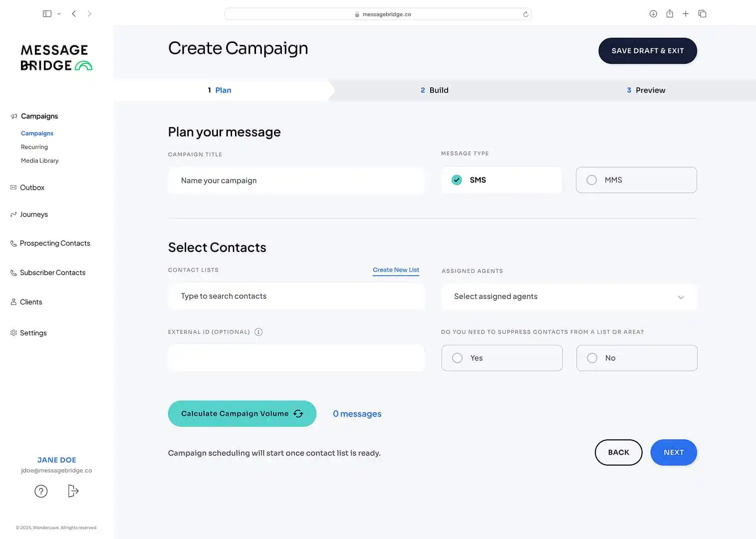The image size is (756, 539).
Task: Click the External ID info icon
Action: coord(258,332)
